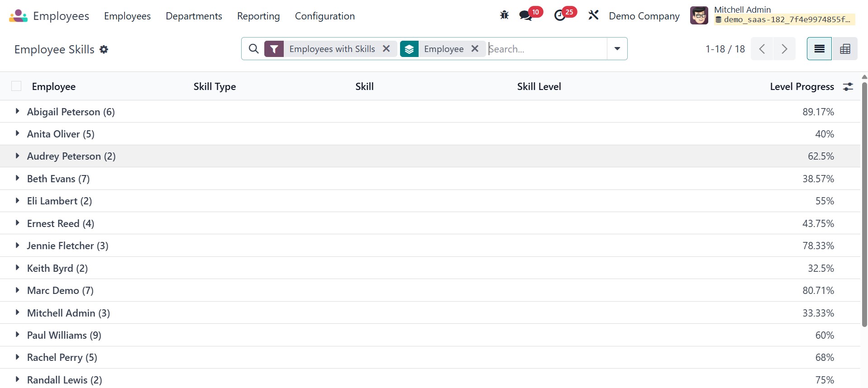Click Eli Lambert's 55% progress value
The height and width of the screenshot is (388, 868).
tap(825, 201)
